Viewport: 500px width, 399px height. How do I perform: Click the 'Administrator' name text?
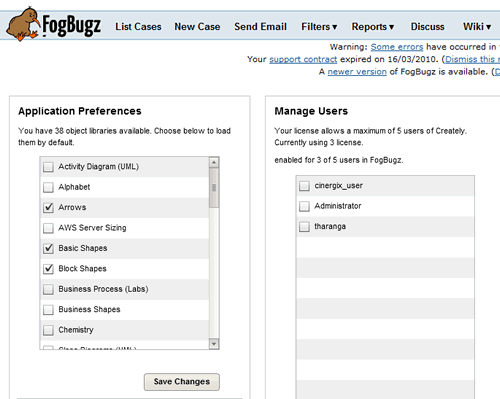(x=338, y=206)
